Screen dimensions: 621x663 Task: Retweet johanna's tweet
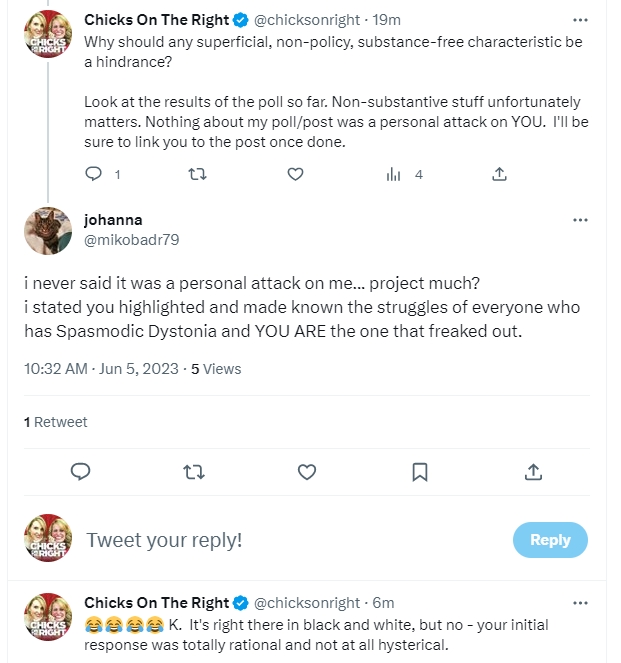(x=195, y=471)
